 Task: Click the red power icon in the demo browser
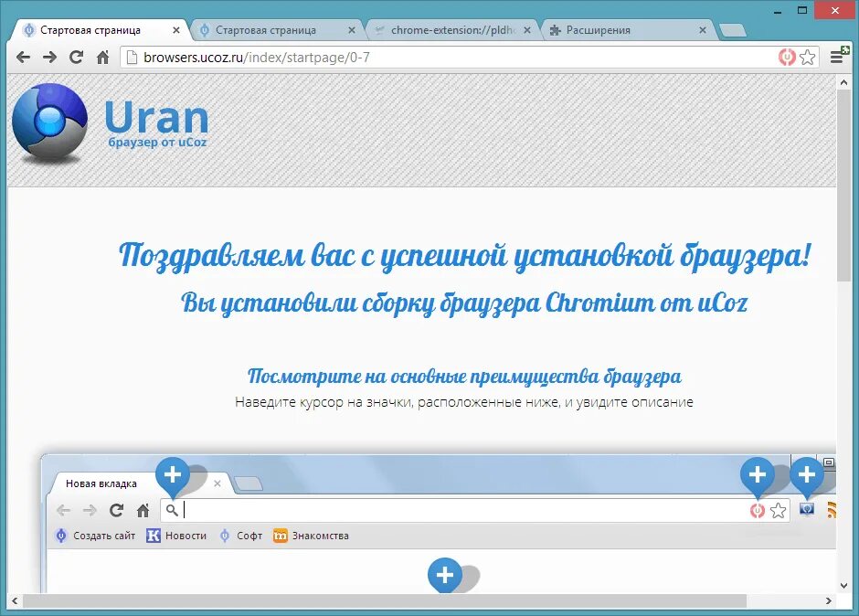757,511
